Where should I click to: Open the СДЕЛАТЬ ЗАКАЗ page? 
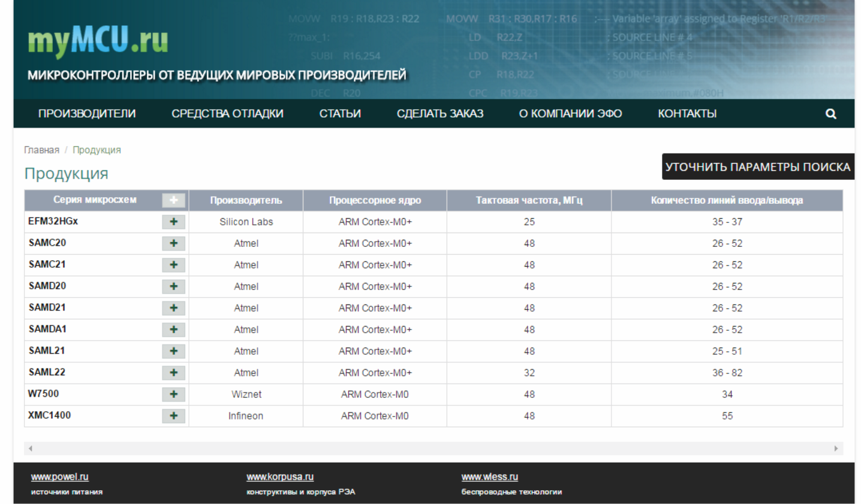pyautogui.click(x=440, y=114)
